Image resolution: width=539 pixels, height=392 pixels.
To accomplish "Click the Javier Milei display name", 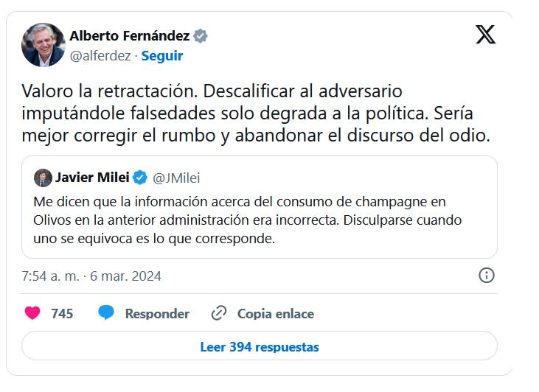I will pos(92,178).
